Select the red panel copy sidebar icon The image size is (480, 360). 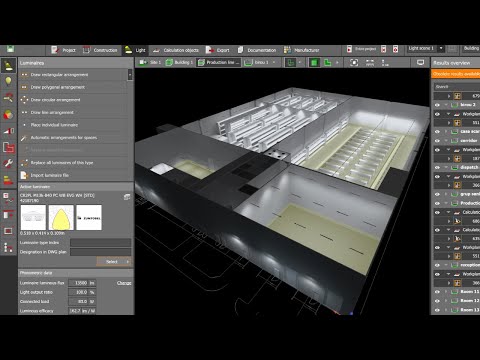[8, 215]
